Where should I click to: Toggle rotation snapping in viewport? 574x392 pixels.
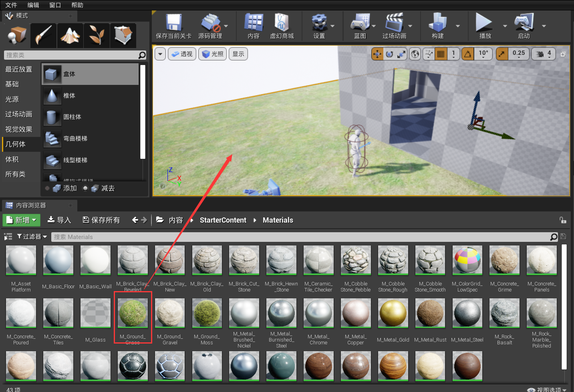click(467, 54)
